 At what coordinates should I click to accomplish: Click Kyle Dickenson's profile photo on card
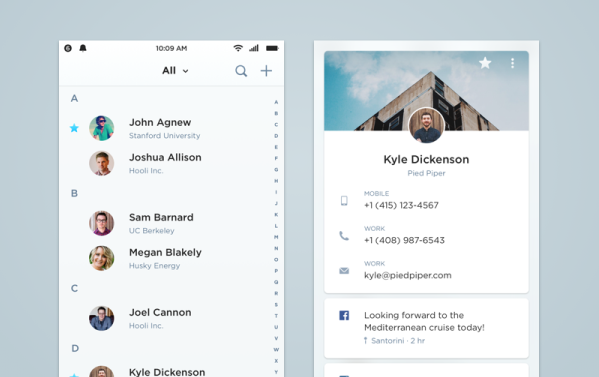click(426, 125)
